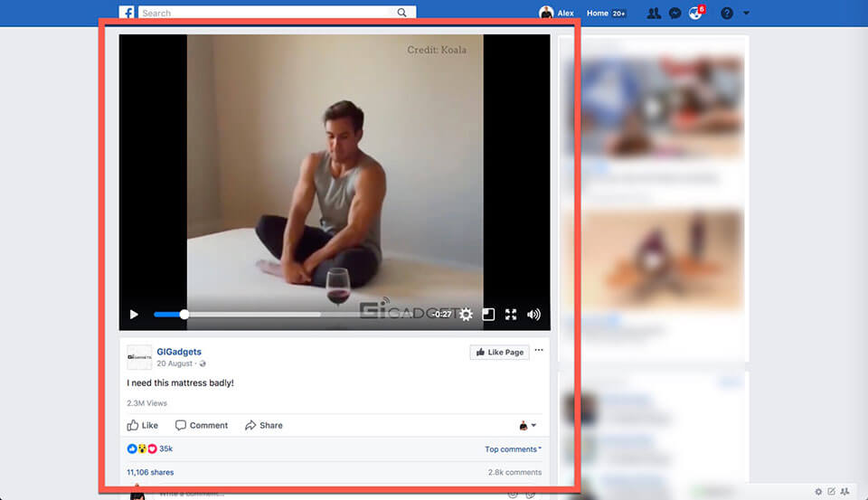Play the video with the play button

click(134, 315)
